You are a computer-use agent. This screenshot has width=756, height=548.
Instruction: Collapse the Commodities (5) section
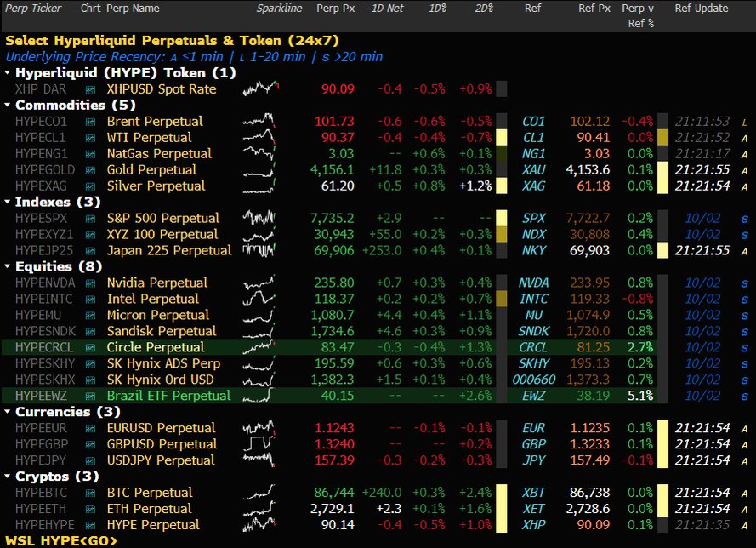(x=8, y=106)
